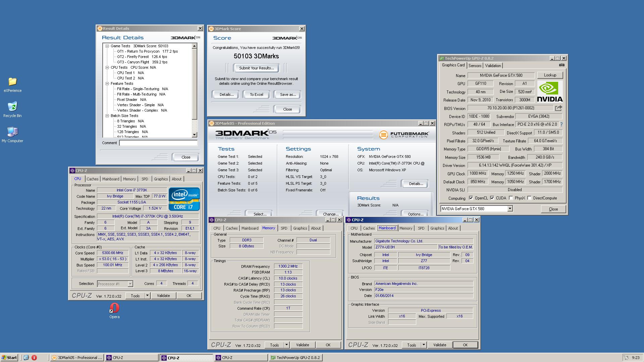Switch to the Sensors tab in GPU-Z
Screen dimensions: 644x362
[475, 66]
